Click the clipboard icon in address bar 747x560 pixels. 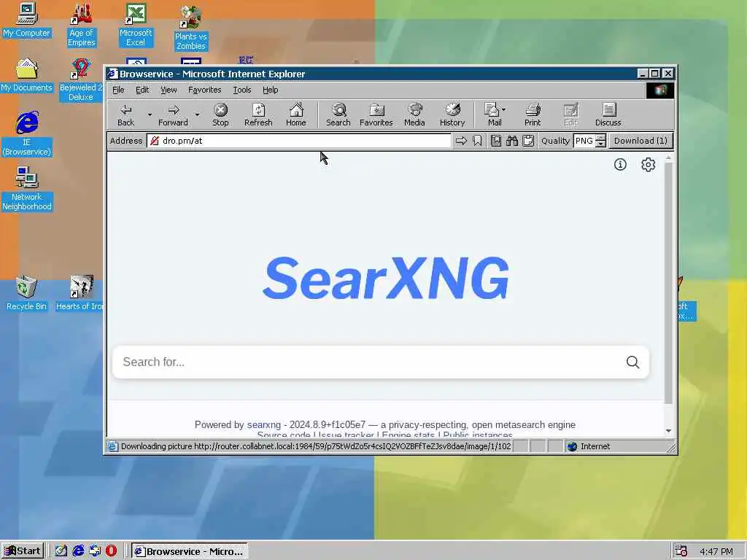tap(528, 141)
